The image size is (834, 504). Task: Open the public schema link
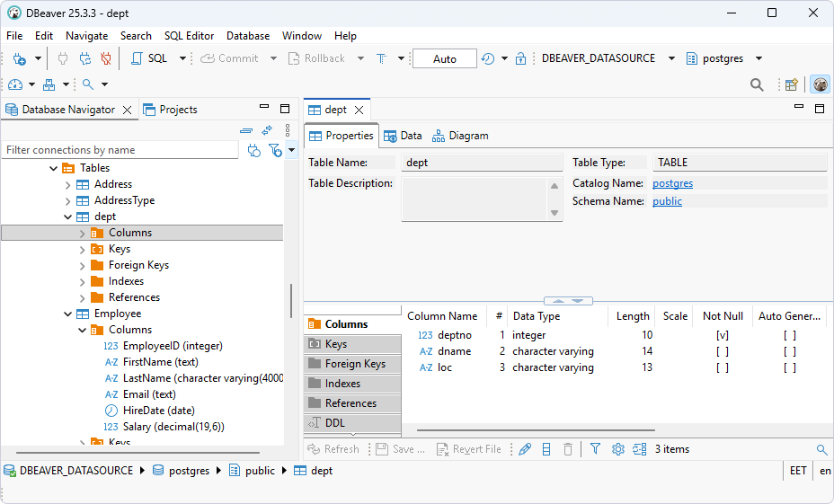pyautogui.click(x=667, y=201)
